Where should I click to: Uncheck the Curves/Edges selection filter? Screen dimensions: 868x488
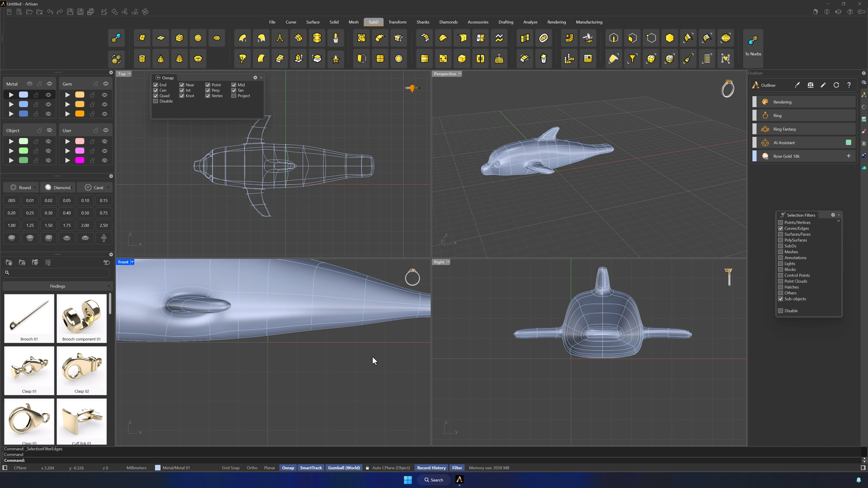pyautogui.click(x=780, y=228)
